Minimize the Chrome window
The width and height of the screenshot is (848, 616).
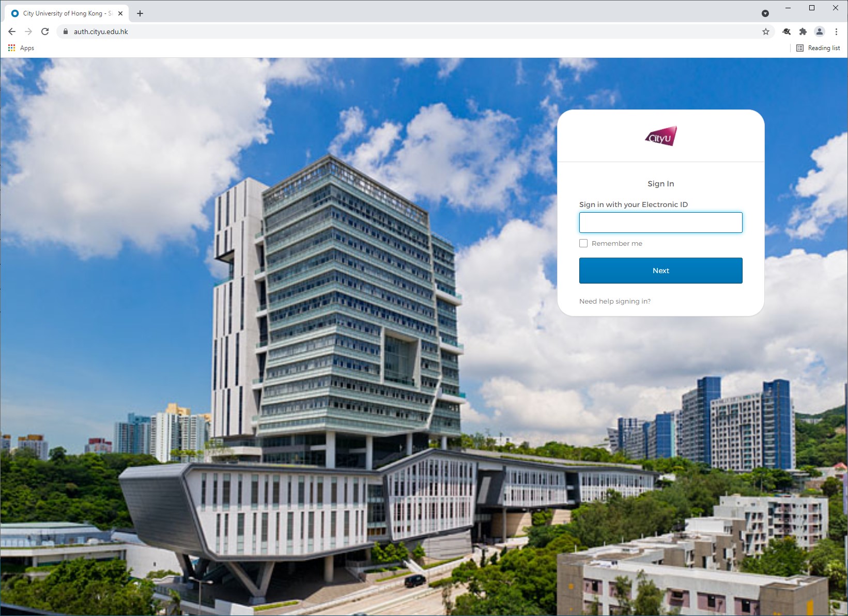click(x=788, y=8)
